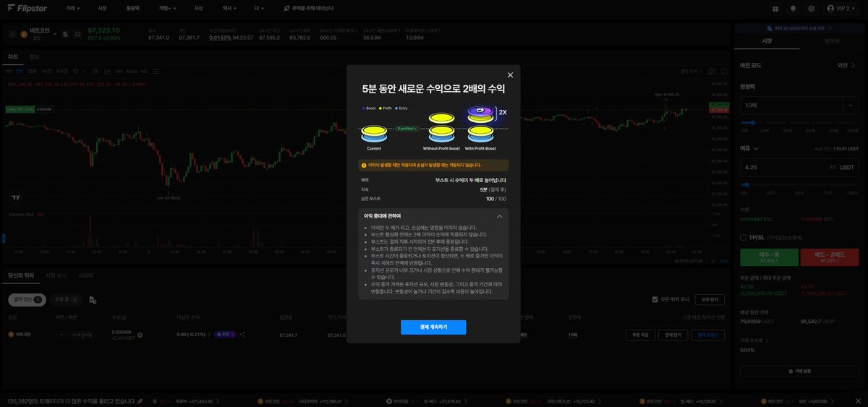Click the history icon beside the 보류 중 filter
Viewport: 868px width, 407px height.
click(92, 299)
